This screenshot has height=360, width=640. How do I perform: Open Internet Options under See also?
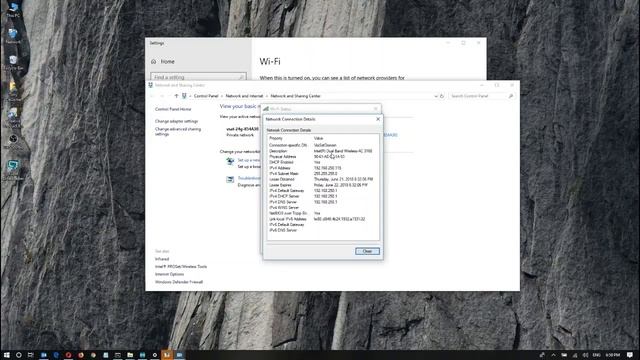pos(169,274)
